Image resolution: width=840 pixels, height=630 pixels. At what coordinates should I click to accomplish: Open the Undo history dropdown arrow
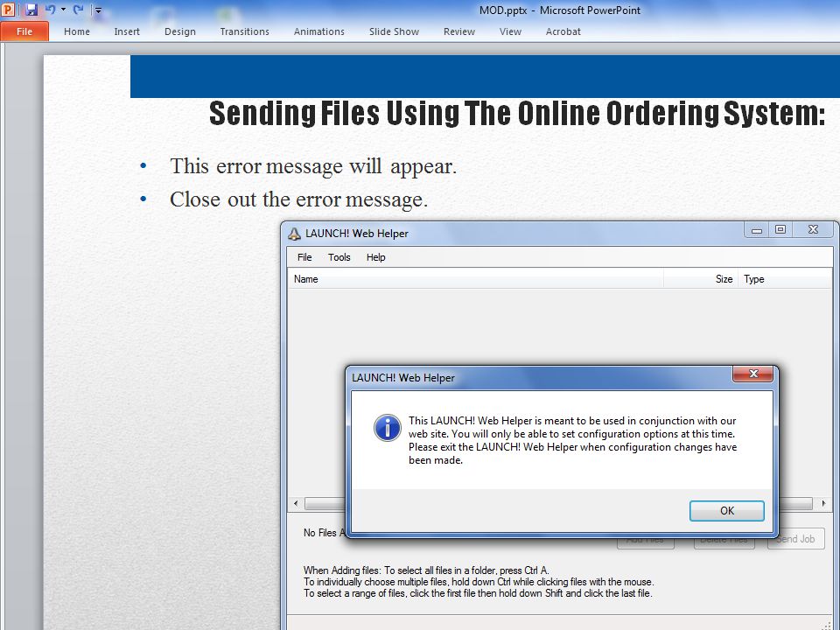coord(63,9)
